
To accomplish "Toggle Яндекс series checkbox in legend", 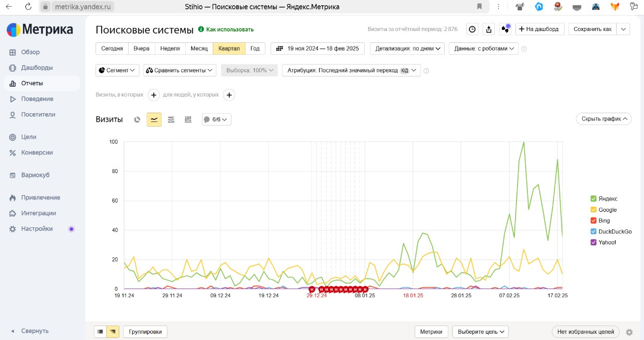I will pos(593,199).
